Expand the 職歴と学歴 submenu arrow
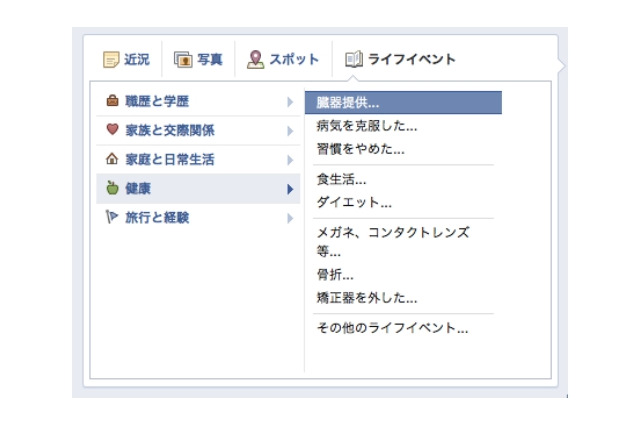The width and height of the screenshot is (640, 426). [x=290, y=102]
